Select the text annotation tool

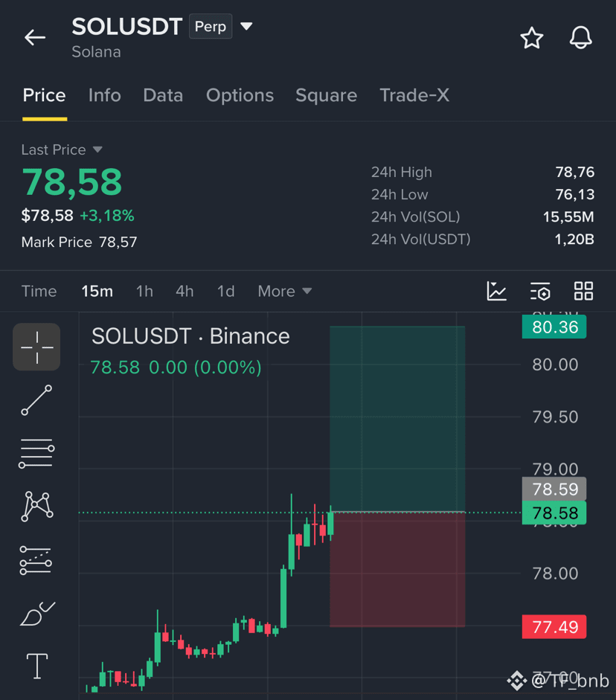pyautogui.click(x=37, y=666)
